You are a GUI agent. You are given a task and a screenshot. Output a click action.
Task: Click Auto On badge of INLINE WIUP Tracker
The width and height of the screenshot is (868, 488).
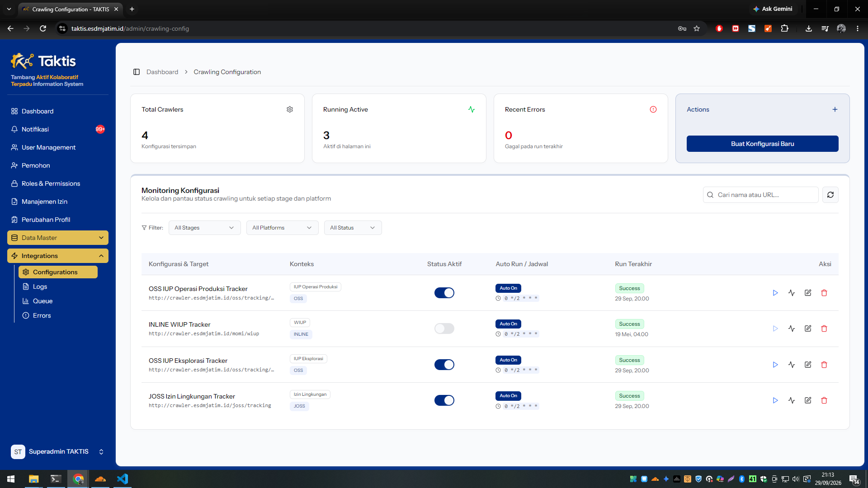(508, 324)
